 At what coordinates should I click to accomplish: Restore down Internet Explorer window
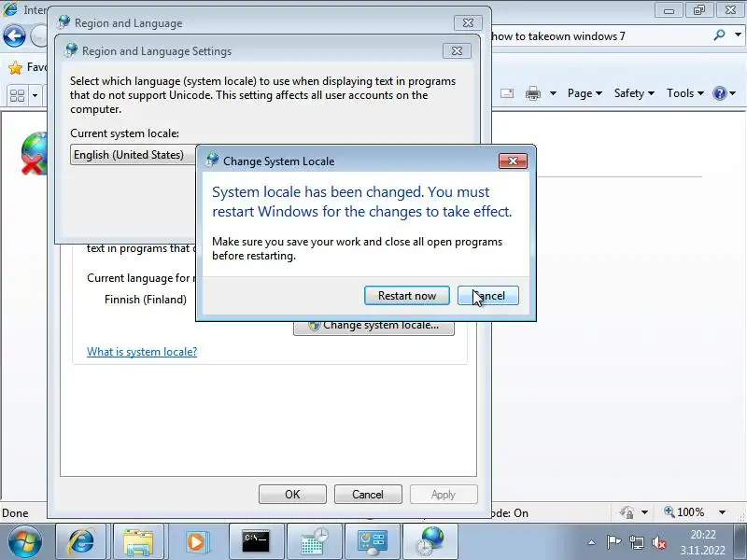(698, 10)
